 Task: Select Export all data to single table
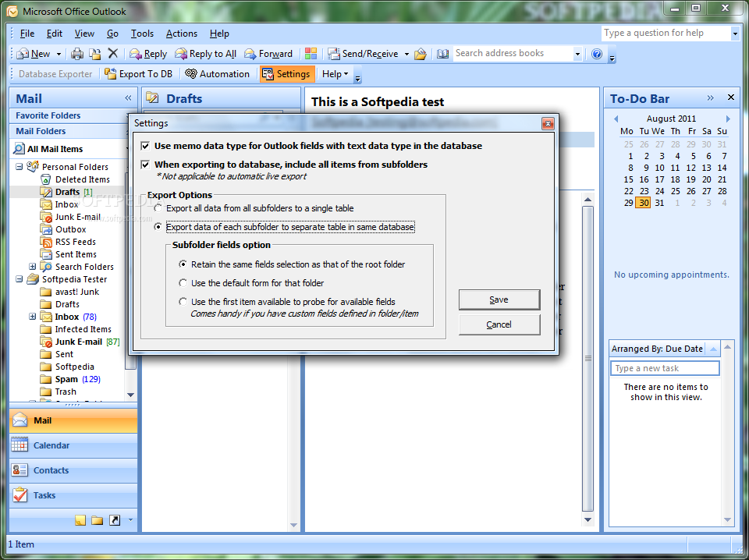[x=158, y=208]
